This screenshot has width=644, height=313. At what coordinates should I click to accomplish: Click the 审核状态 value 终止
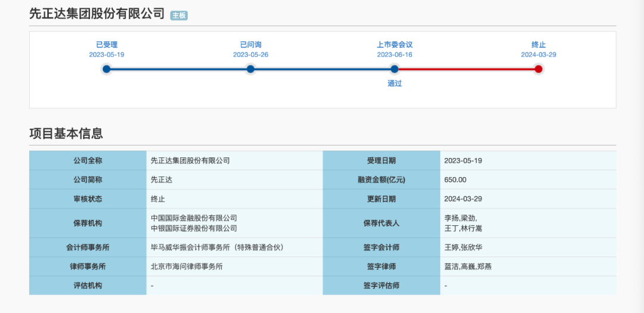(157, 199)
